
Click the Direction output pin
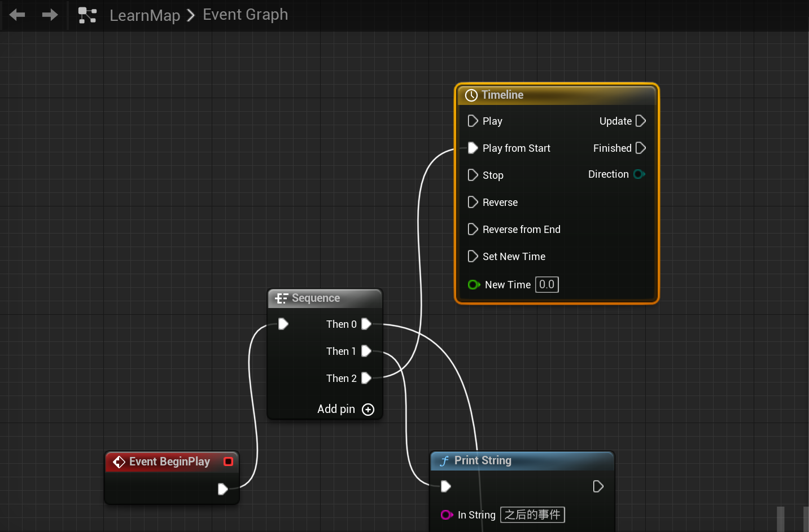tap(640, 174)
